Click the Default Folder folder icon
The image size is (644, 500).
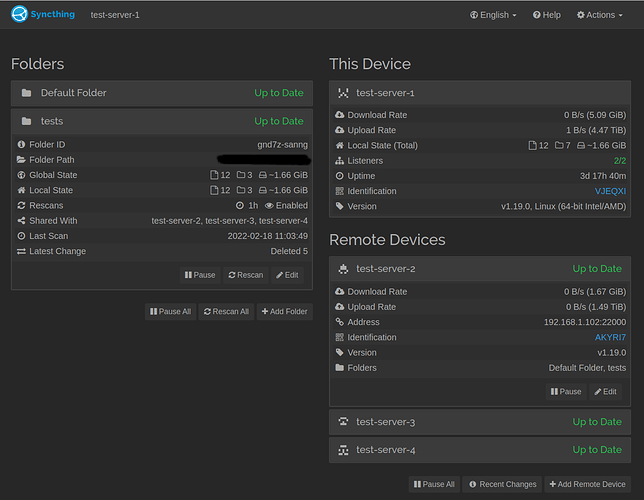click(26, 93)
